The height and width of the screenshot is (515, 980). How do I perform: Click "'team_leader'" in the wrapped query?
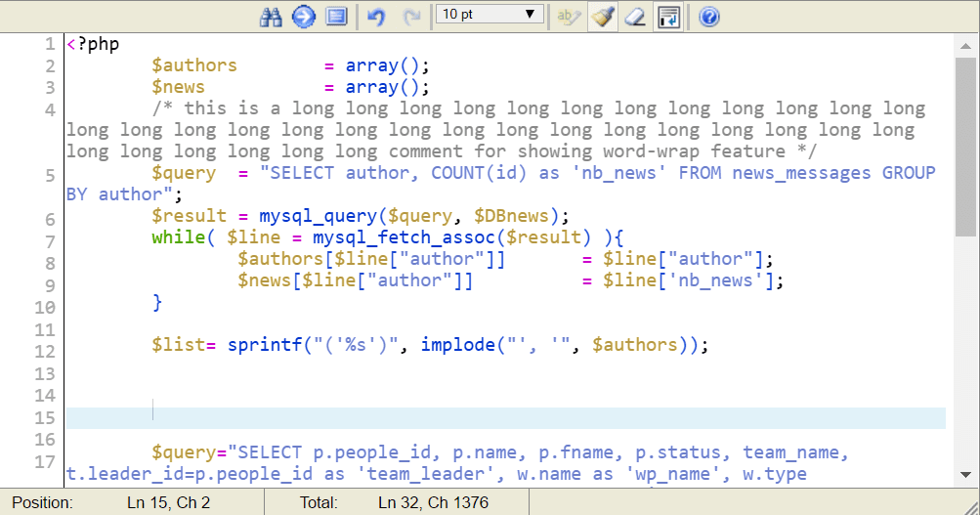(431, 474)
